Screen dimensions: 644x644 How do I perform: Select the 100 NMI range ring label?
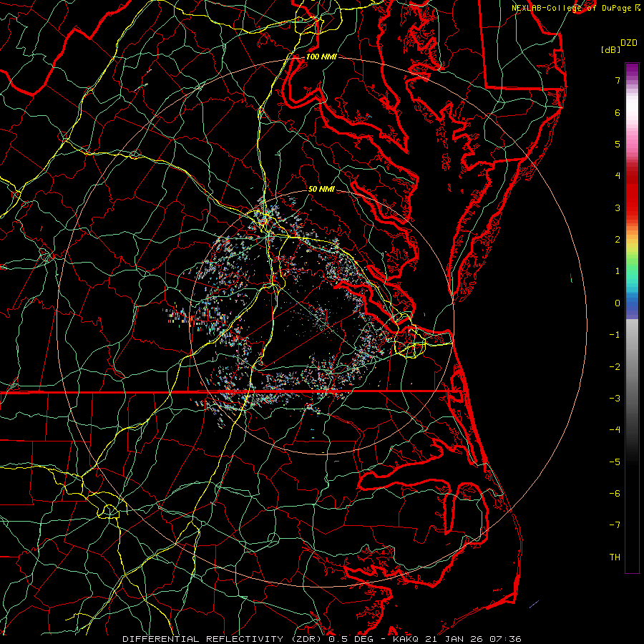coord(321,57)
